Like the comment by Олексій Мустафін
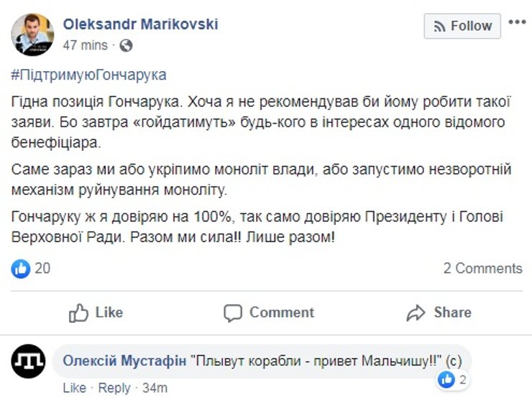The width and height of the screenshot is (532, 401). (74, 389)
